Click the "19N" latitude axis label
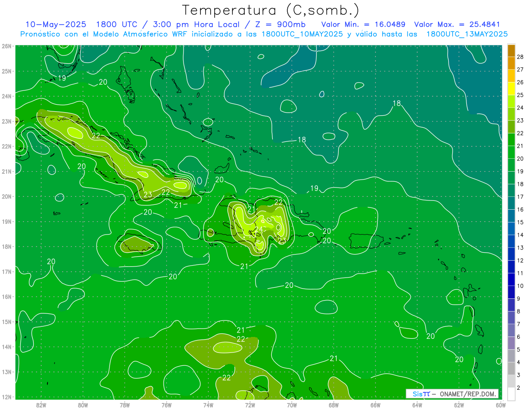The width and height of the screenshot is (532, 411). click(x=7, y=221)
